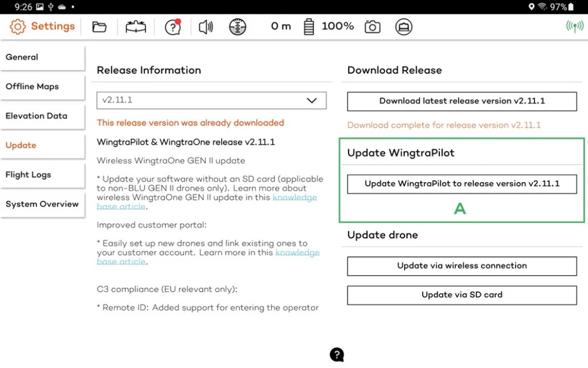Open the Flight Logs tab
The width and height of the screenshot is (588, 368).
[x=43, y=175]
